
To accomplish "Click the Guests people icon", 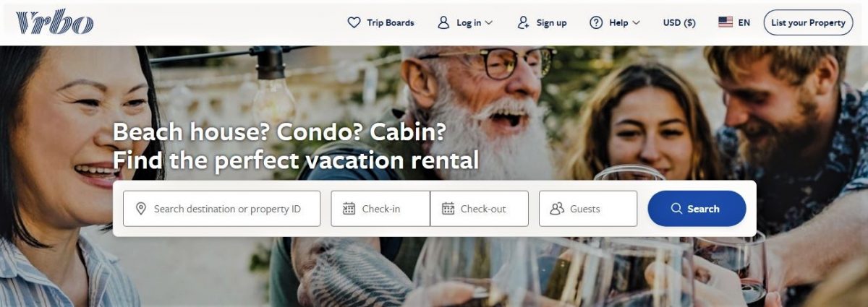I will pyautogui.click(x=557, y=209).
